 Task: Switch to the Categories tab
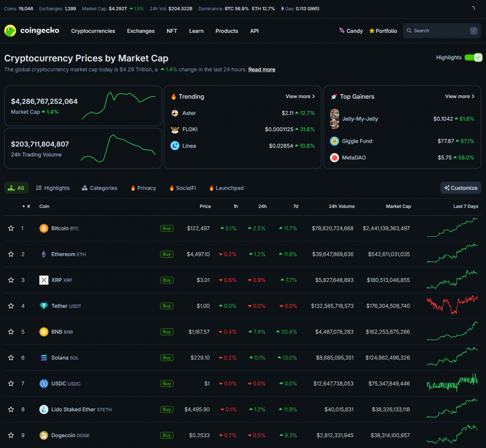click(x=100, y=188)
